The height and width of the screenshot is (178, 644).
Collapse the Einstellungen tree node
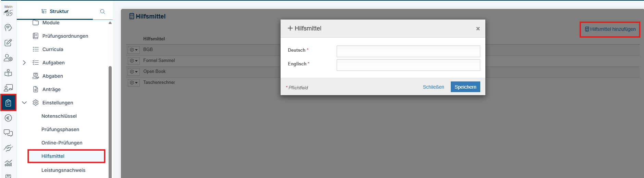[x=24, y=103]
